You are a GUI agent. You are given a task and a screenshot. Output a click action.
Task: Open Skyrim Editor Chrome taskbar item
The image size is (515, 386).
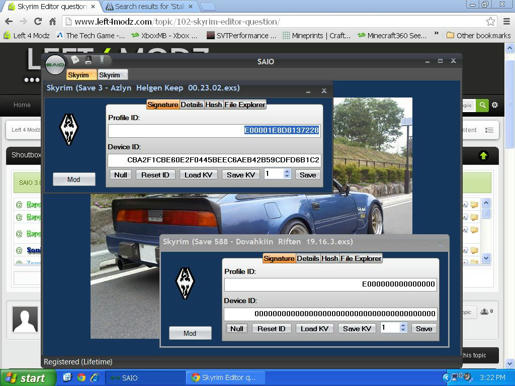click(x=226, y=378)
